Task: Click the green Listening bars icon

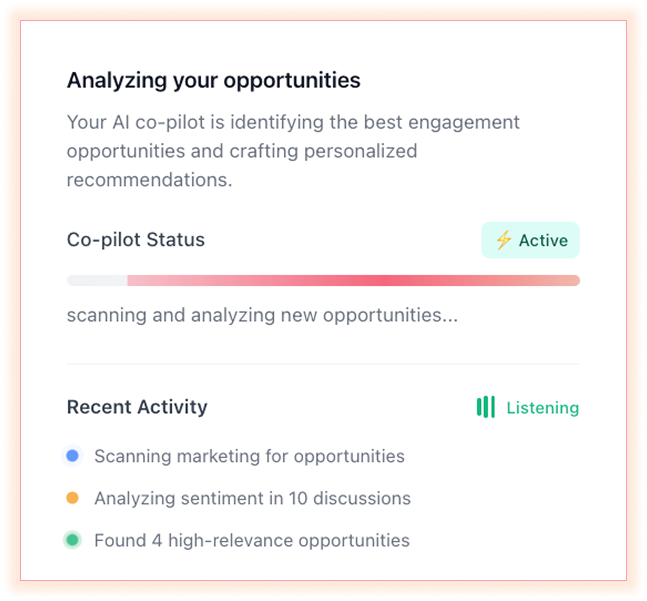Action: (486, 407)
